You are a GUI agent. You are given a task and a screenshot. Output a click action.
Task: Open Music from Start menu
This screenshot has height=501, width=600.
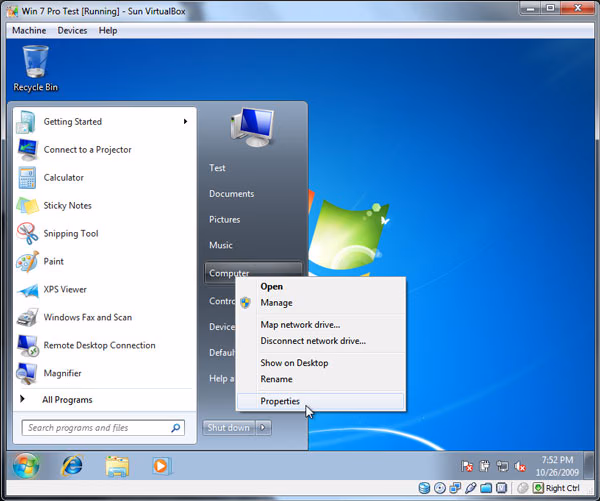click(221, 245)
